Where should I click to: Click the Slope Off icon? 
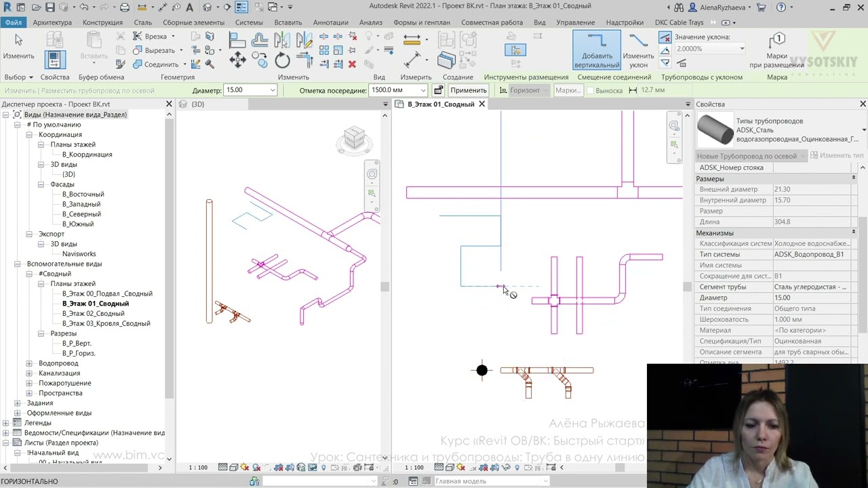pos(665,37)
